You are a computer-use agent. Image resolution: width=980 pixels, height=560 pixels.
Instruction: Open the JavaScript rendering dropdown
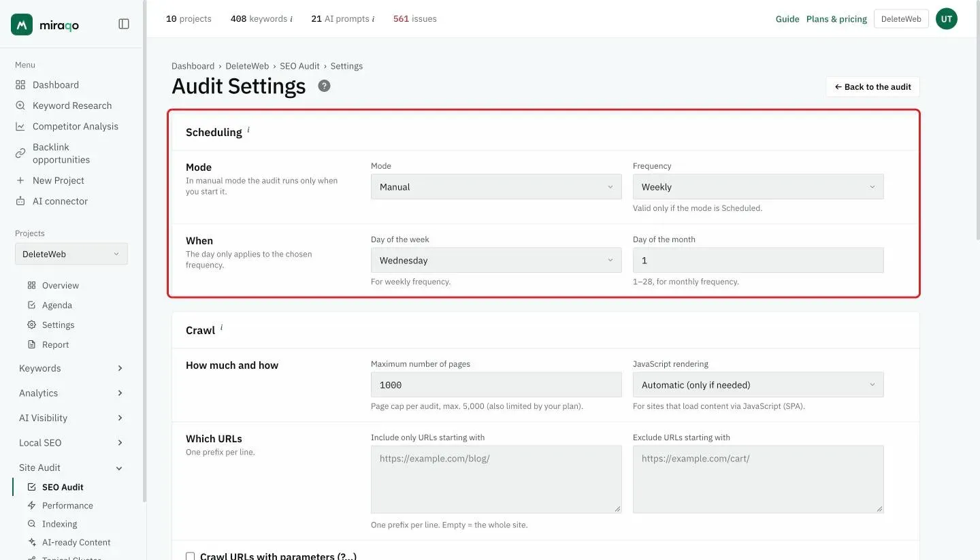(x=758, y=385)
